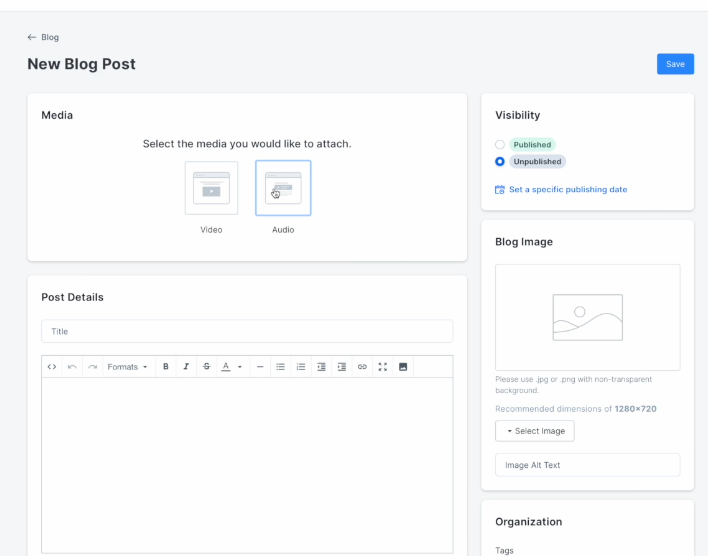This screenshot has width=708, height=556.
Task: Expand the text color dropdown arrow
Action: pos(240,367)
